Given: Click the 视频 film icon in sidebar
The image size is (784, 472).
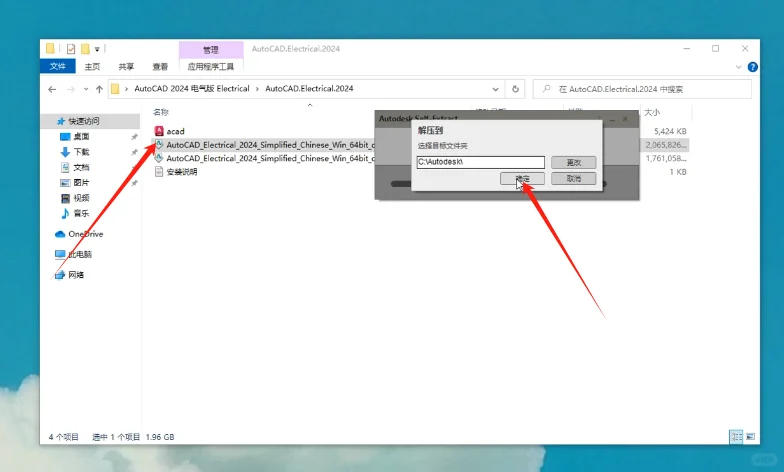Looking at the screenshot, I should coord(65,198).
